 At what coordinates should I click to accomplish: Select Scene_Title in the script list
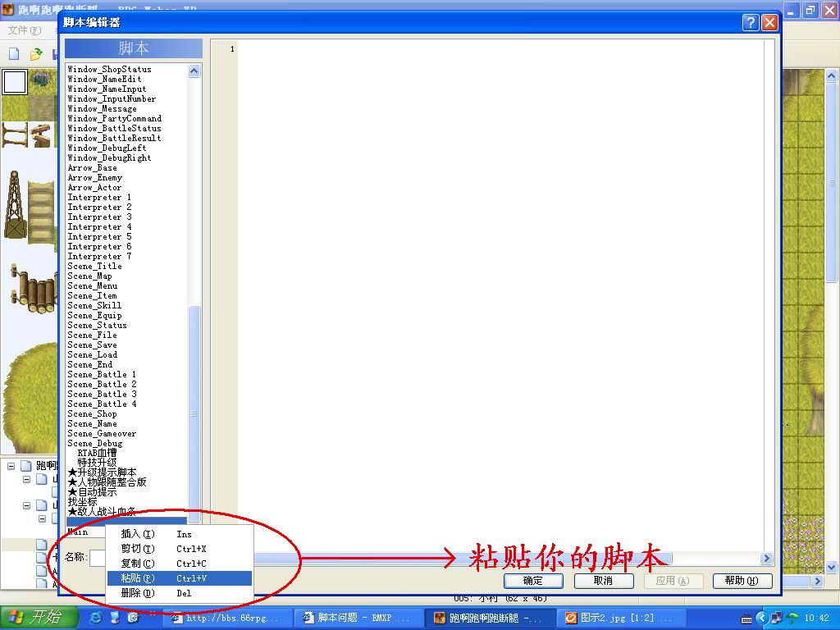click(x=94, y=267)
